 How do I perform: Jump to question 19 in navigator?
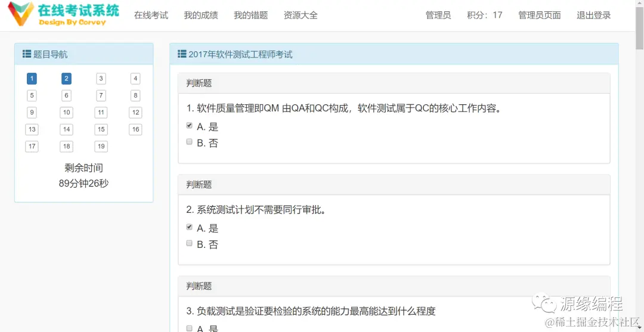[101, 147]
